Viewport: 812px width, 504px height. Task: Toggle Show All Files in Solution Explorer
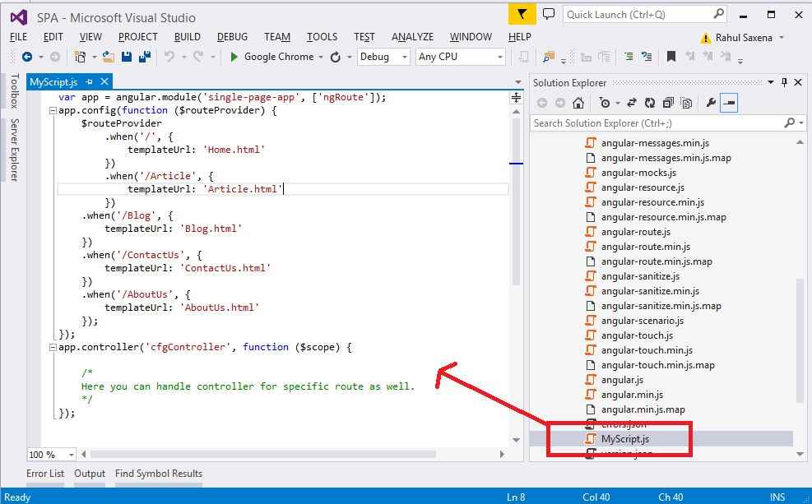click(686, 103)
